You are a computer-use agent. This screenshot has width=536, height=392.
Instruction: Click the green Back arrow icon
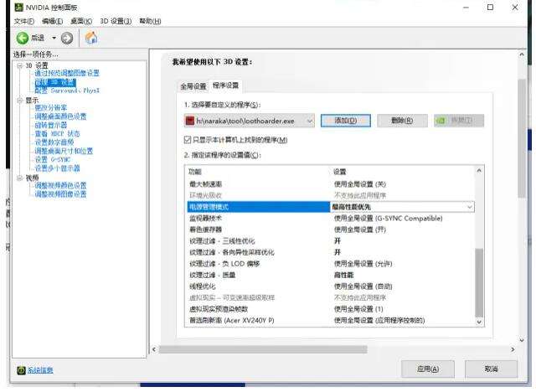tap(23, 38)
